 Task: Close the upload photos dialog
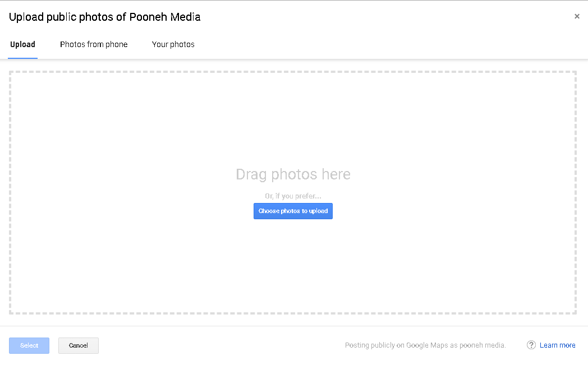coord(577,16)
